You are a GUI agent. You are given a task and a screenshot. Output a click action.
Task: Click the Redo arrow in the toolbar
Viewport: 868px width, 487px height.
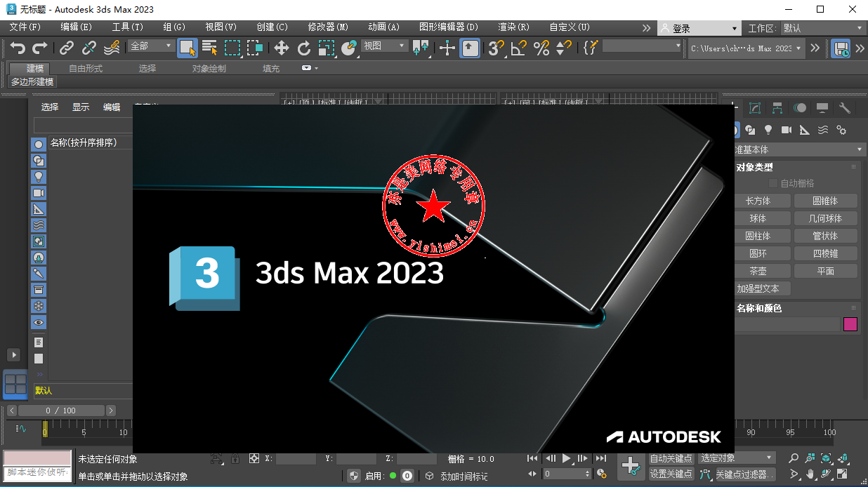[x=40, y=48]
